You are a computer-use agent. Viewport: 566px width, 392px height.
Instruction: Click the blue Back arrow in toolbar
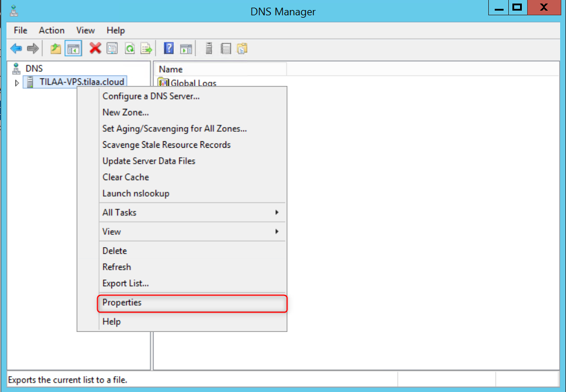click(x=16, y=48)
